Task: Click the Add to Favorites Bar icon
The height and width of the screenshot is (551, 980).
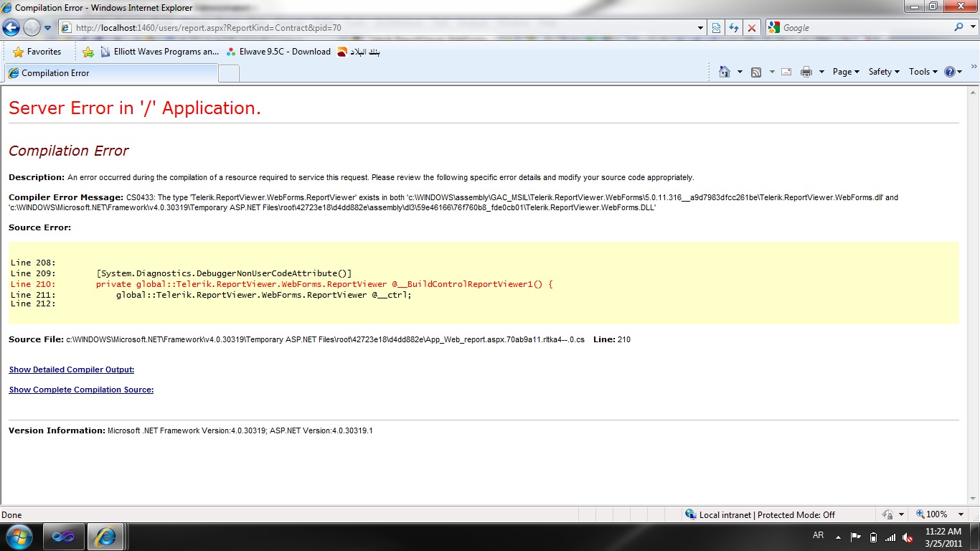Action: 88,52
